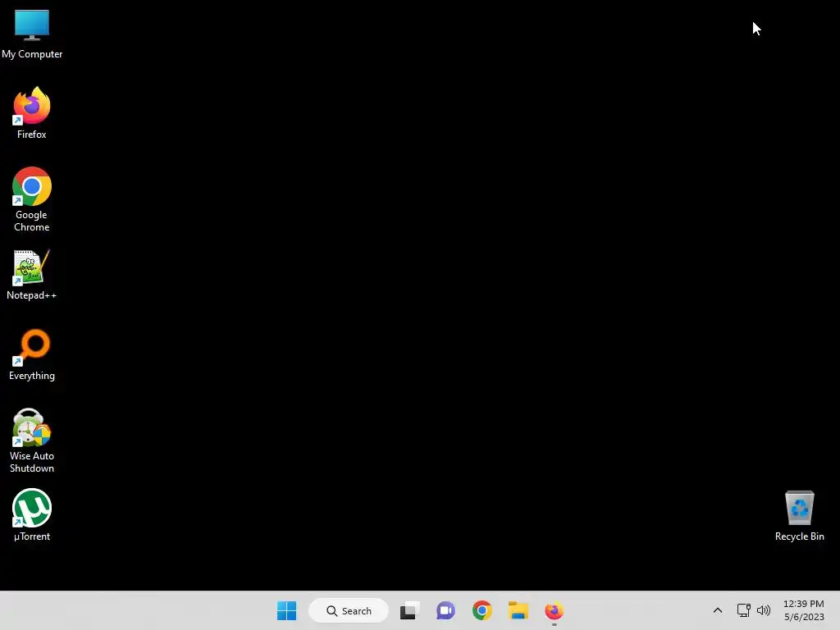
Task: Click the taskbar Search box
Action: tap(348, 610)
